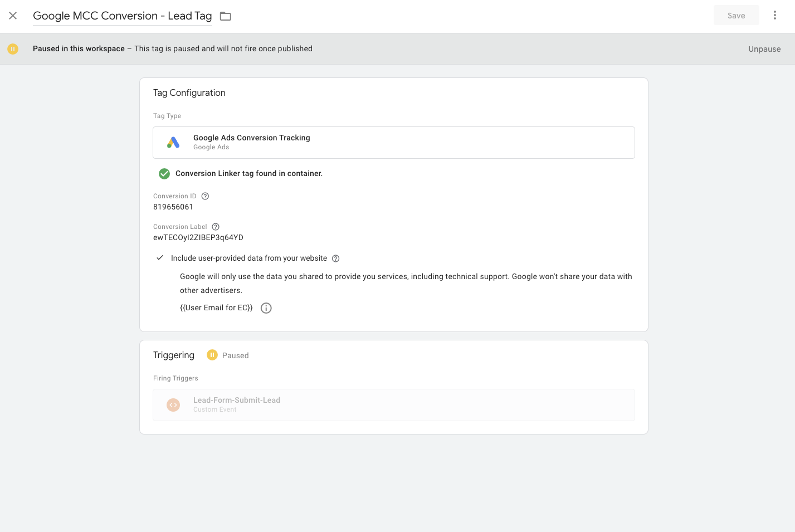This screenshot has width=795, height=532.
Task: Click the Google Ads logo icon
Action: click(x=173, y=143)
